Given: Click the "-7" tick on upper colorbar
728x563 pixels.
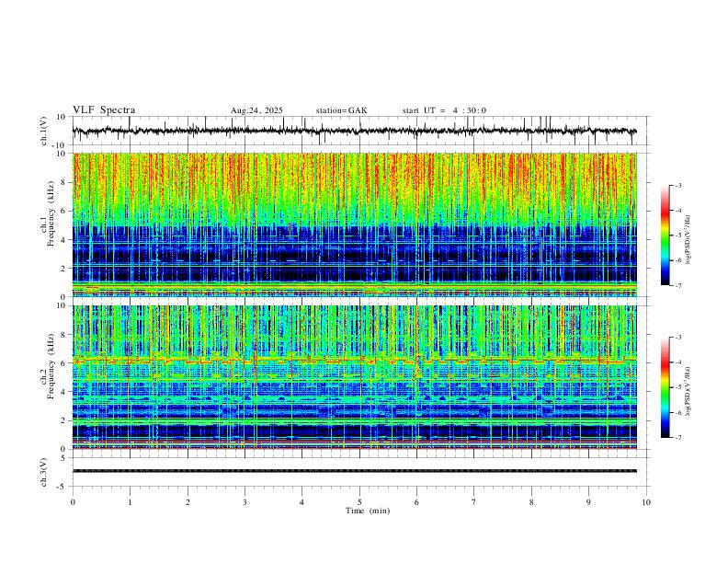Looking at the screenshot, I should tap(678, 286).
